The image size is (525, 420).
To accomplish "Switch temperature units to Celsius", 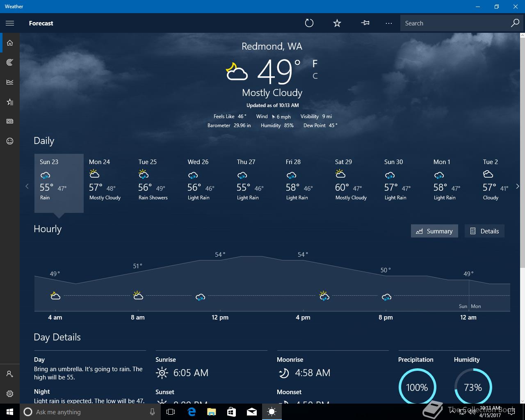I will coord(315,76).
